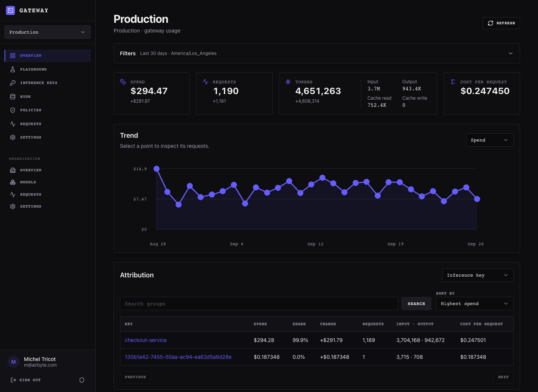Click the $0.247450 cost per request value
The image size is (538, 392).
485,91
